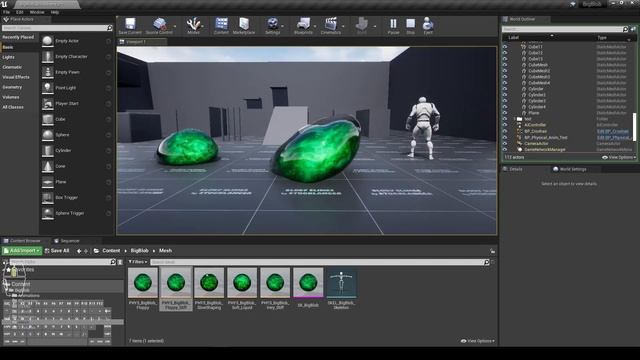Open View Options in Content Browser
Viewport: 640px width, 360px height.
pyautogui.click(x=478, y=341)
